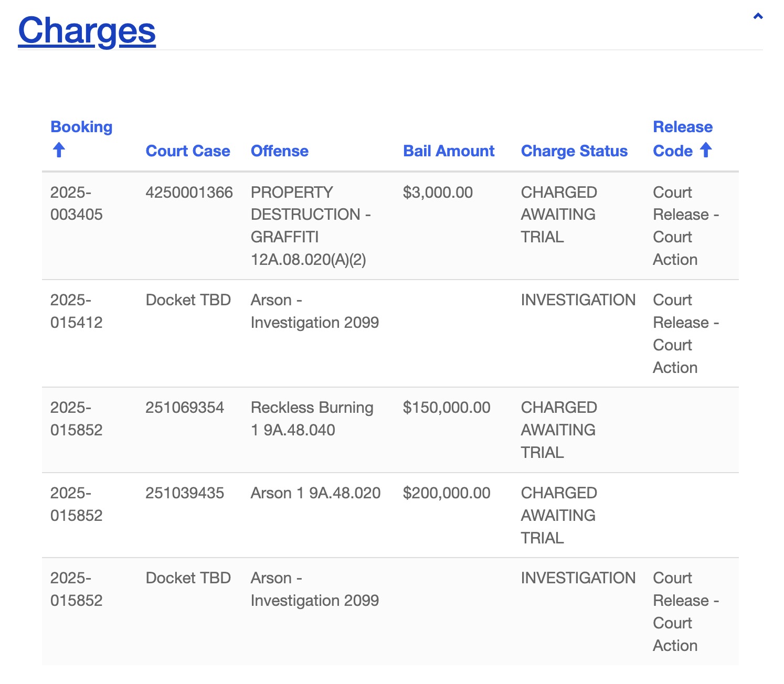The image size is (784, 684).
Task: Sort the table by Court Case
Action: pyautogui.click(x=187, y=151)
